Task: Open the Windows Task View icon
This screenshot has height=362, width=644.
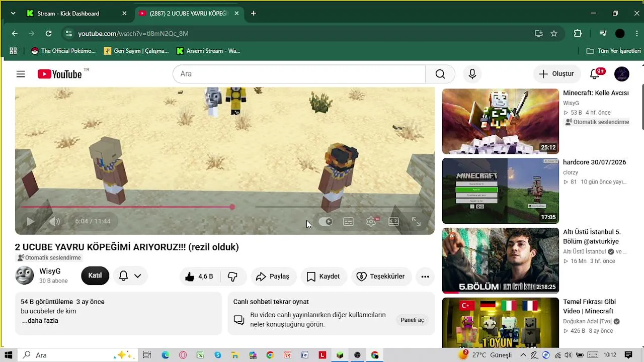Action: [x=147, y=355]
